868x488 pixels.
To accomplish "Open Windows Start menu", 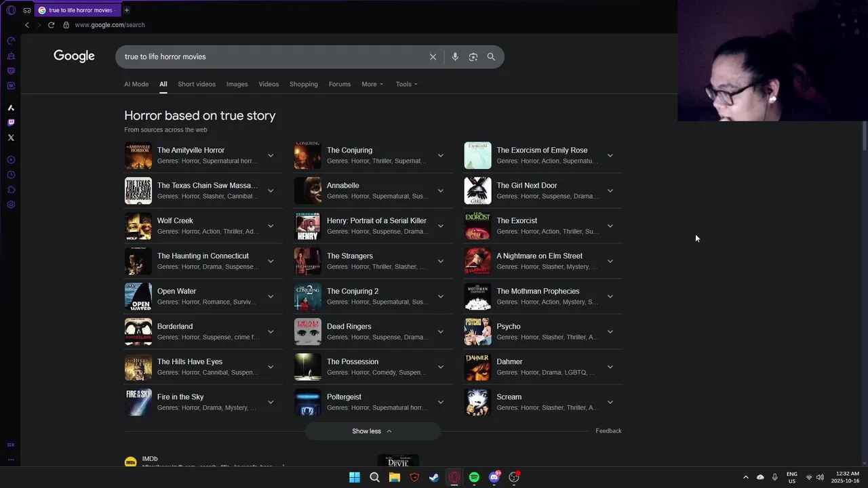I will (x=355, y=477).
